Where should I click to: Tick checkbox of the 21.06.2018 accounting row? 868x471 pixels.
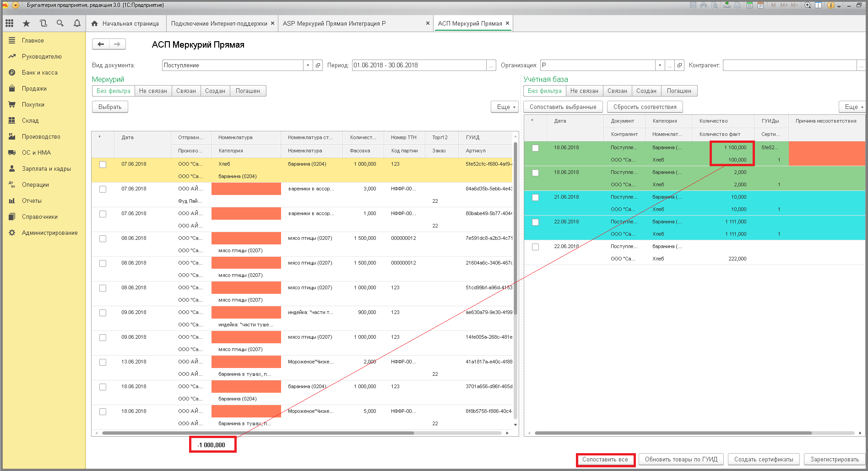pyautogui.click(x=535, y=197)
